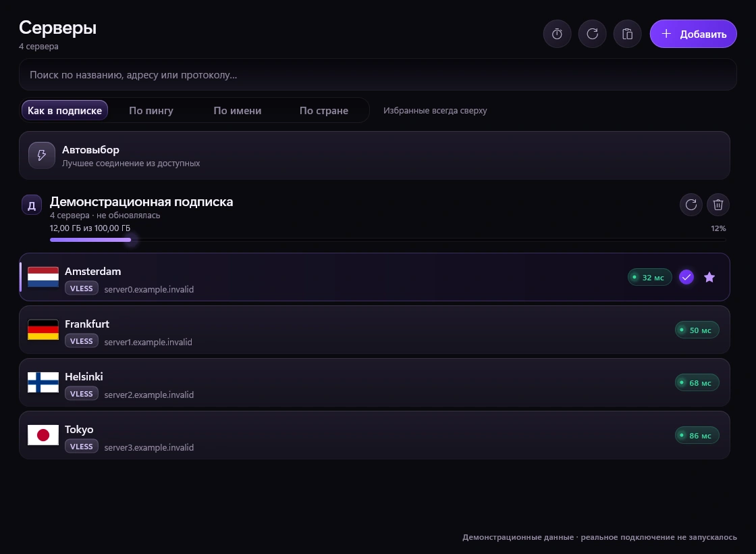Image resolution: width=756 pixels, height=554 pixels.
Task: Toggle Избранные всегда сверху option
Action: click(x=435, y=111)
